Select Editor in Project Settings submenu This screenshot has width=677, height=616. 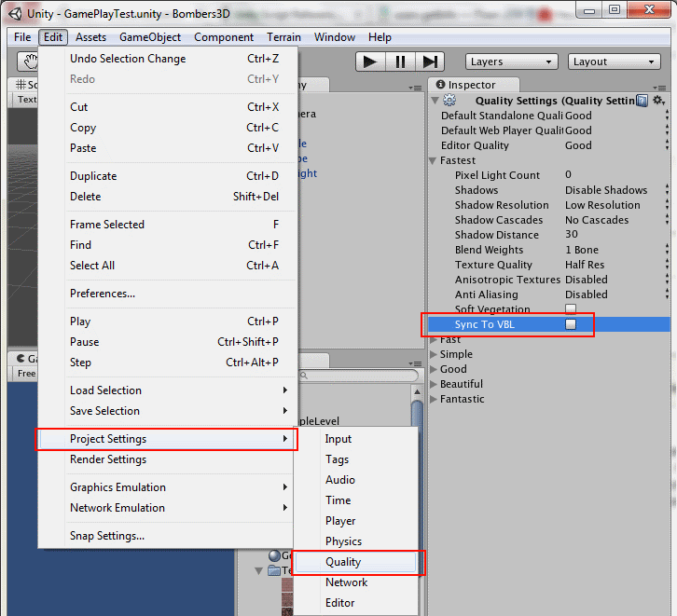(356, 603)
